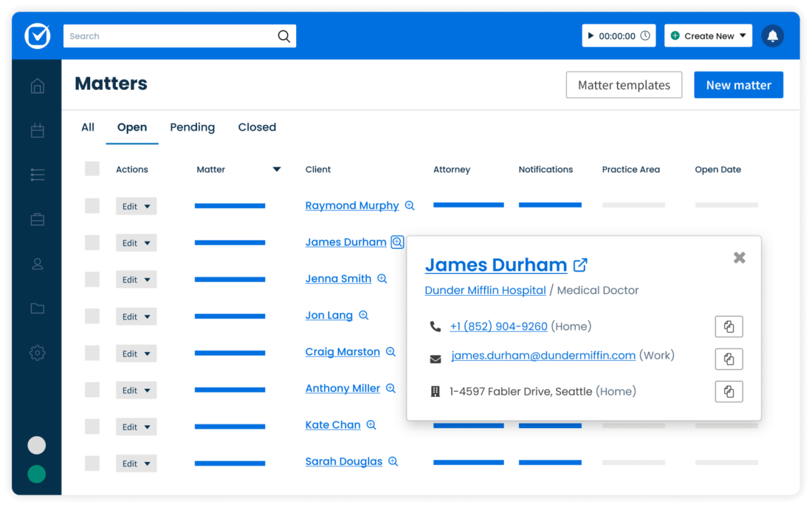Switch to the Pending tab
This screenshot has height=507, width=812.
click(x=192, y=127)
